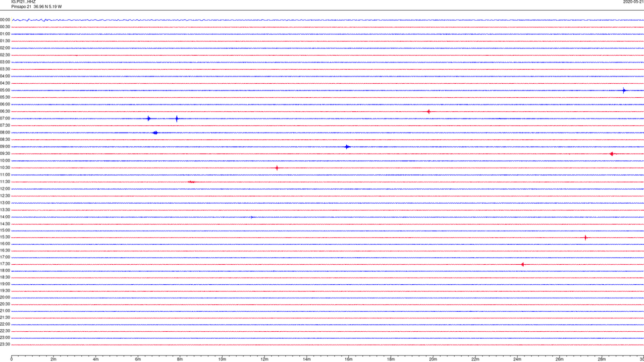Viewport: 644px width, 362px height.
Task: Select the "00:30" time row label
Action: pos(5,27)
